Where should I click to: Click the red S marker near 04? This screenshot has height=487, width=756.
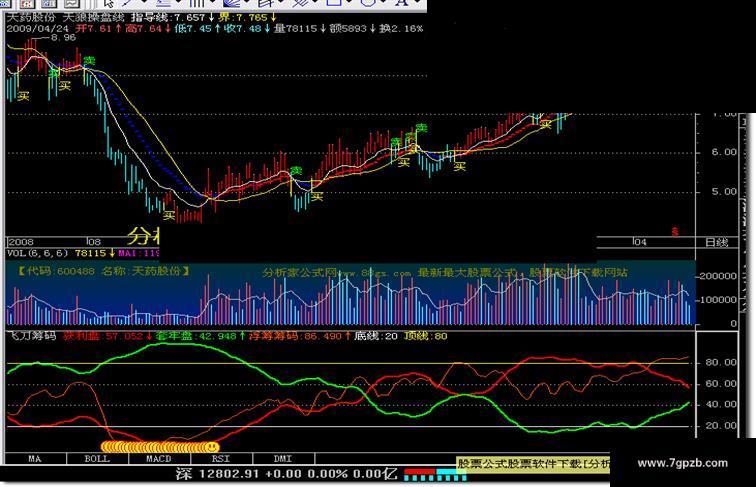pos(675,232)
